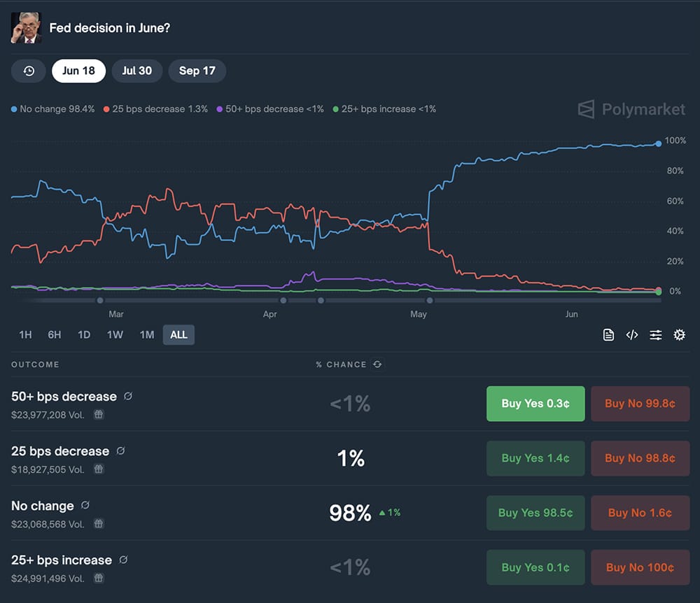Refresh the % chance column

click(378, 364)
